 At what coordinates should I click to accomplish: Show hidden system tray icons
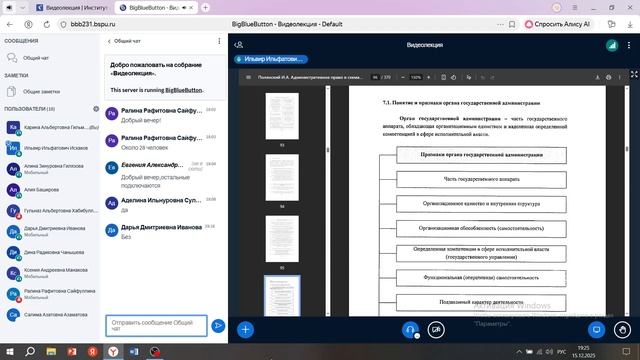click(x=519, y=351)
